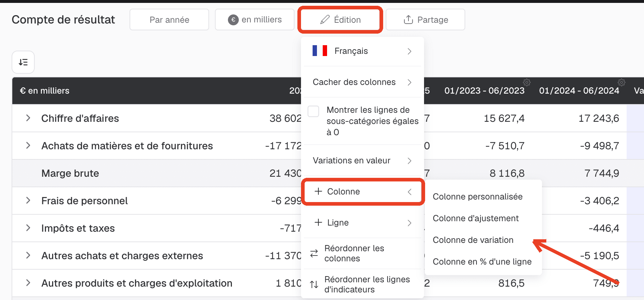Image resolution: width=644 pixels, height=300 pixels.
Task: Expand the Impôts et taxes row
Action: tap(28, 228)
